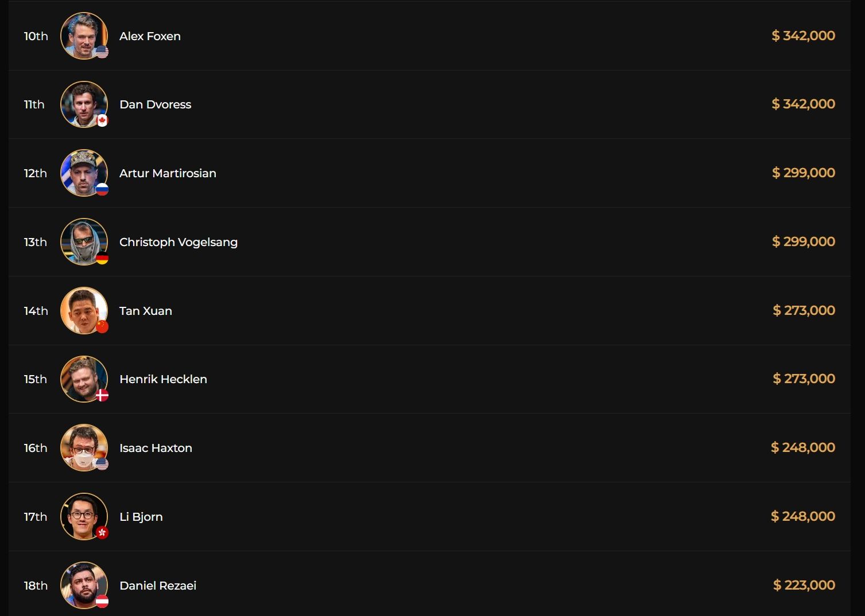Click the 10th place $342,000 prize
This screenshot has width=865, height=616.
coord(803,36)
